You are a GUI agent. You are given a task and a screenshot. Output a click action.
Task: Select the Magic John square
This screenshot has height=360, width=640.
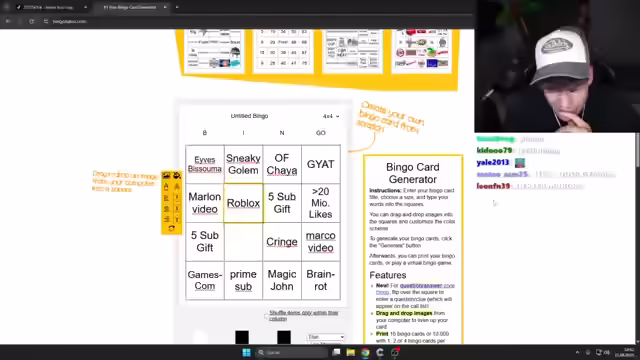click(282, 280)
